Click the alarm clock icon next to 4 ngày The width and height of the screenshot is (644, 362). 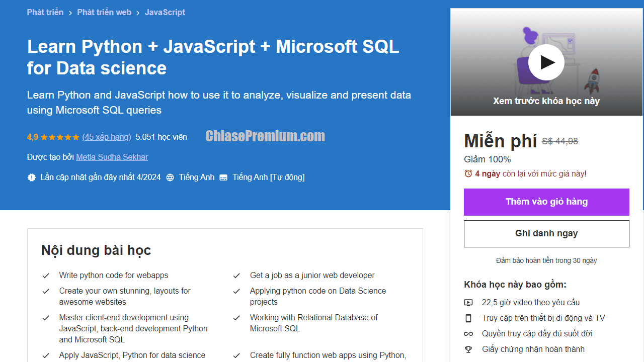468,173
